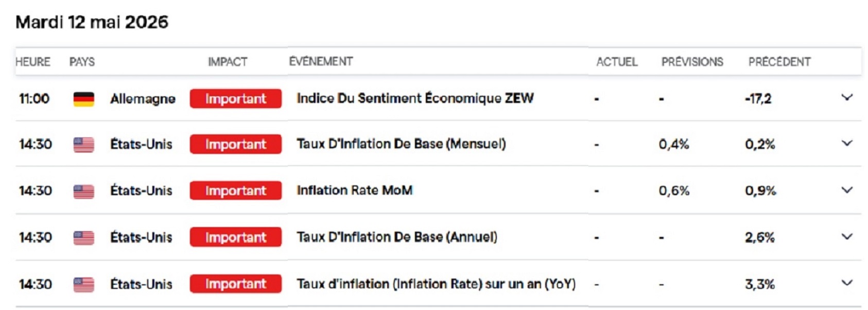The height and width of the screenshot is (310, 868).
Task: Click the PRÉVISIONS column header
Action: click(692, 62)
